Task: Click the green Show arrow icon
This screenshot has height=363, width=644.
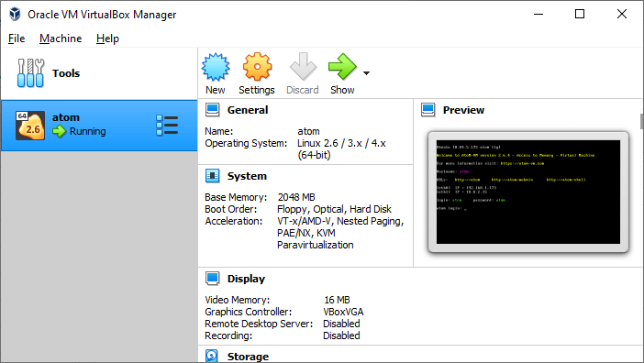Action: pyautogui.click(x=342, y=66)
